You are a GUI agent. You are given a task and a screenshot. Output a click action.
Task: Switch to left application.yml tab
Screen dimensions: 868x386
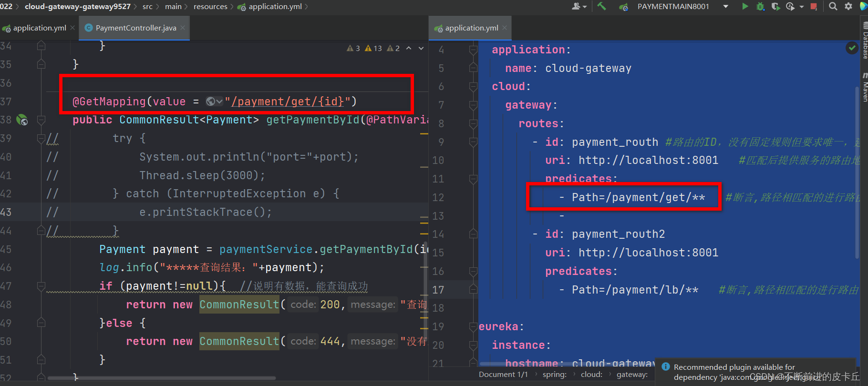coord(40,28)
